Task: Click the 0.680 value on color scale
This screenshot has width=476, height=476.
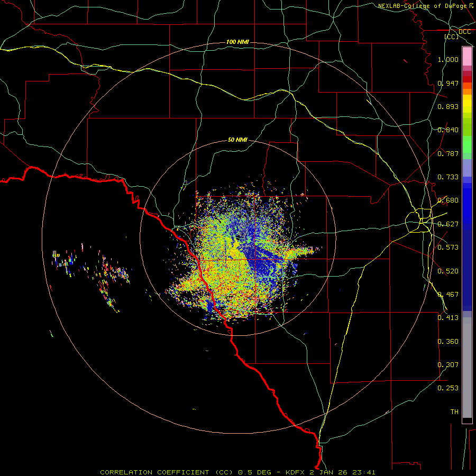Action: coord(448,200)
